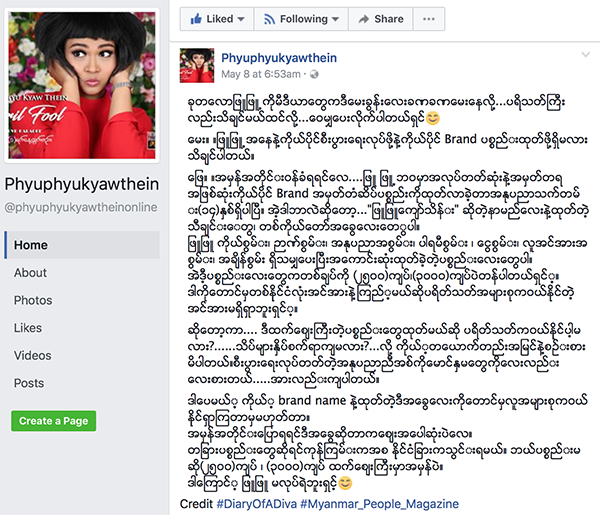Screen dimensions: 600x515
Task: Open the #Myanmar_People_Magazine hashtag link
Action: click(x=379, y=504)
